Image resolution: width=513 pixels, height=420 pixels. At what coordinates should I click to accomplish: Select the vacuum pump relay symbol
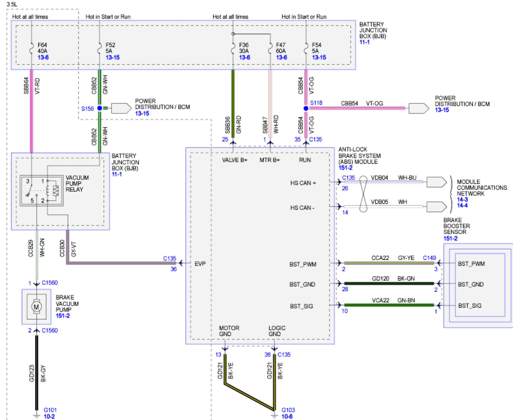pos(42,191)
